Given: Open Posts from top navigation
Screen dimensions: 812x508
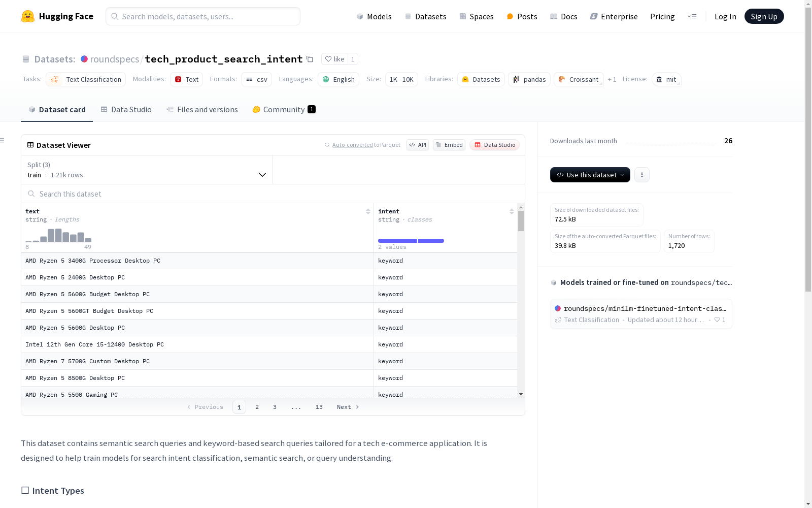Looking at the screenshot, I should [522, 16].
